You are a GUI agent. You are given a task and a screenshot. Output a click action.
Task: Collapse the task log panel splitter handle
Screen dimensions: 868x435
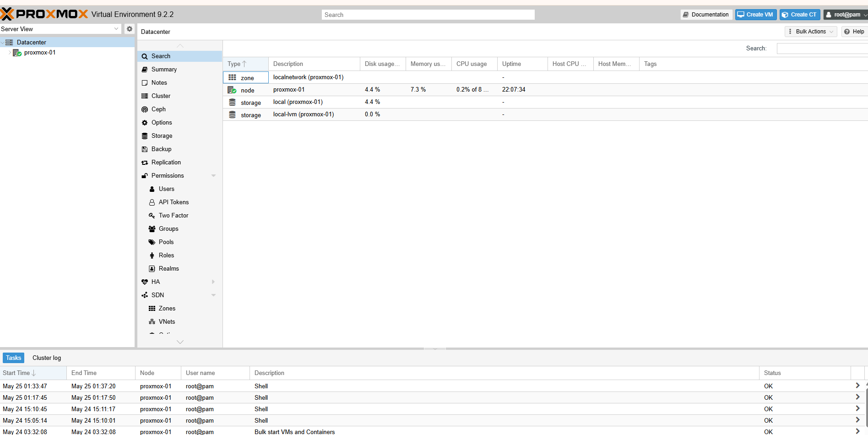point(435,349)
